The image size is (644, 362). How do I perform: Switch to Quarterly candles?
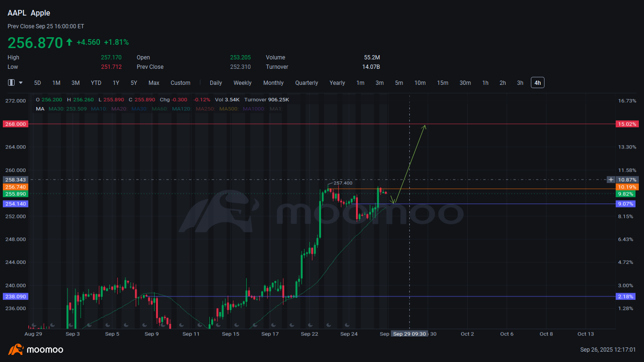[307, 83]
